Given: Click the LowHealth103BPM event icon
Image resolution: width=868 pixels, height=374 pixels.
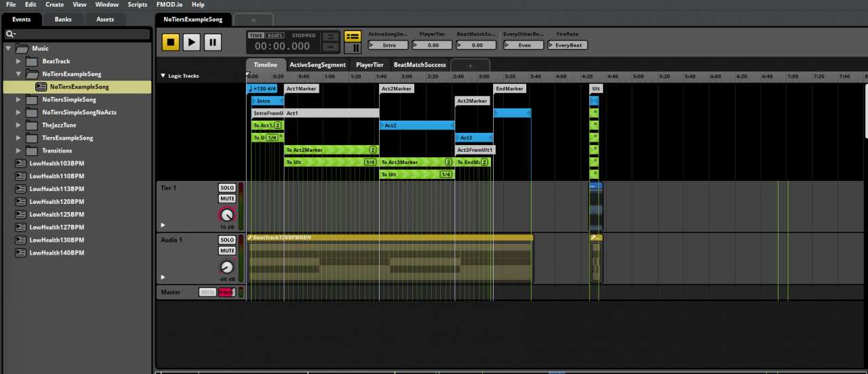Looking at the screenshot, I should 20,163.
